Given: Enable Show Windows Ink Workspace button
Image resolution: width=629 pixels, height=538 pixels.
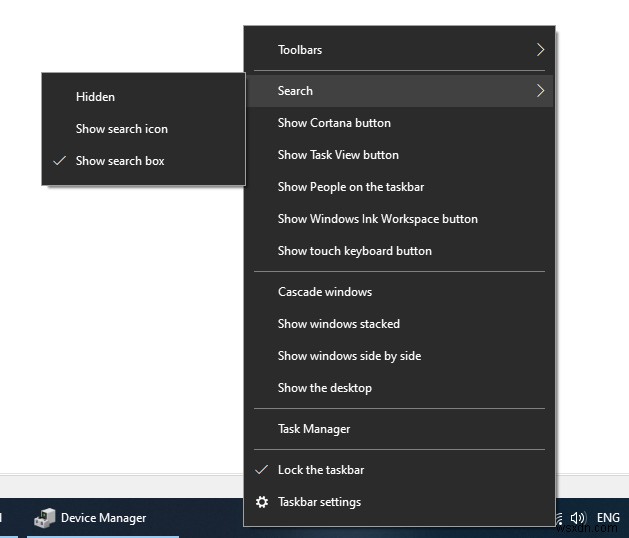Looking at the screenshot, I should tap(377, 219).
